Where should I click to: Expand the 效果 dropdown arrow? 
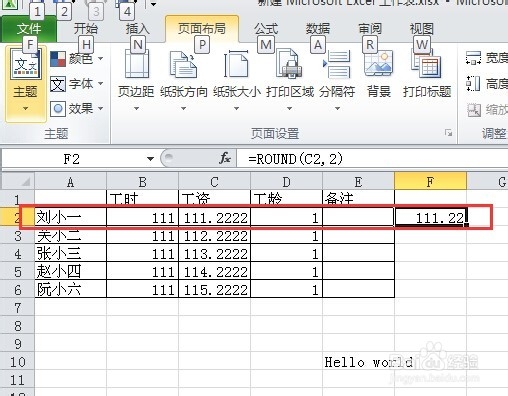(x=100, y=108)
